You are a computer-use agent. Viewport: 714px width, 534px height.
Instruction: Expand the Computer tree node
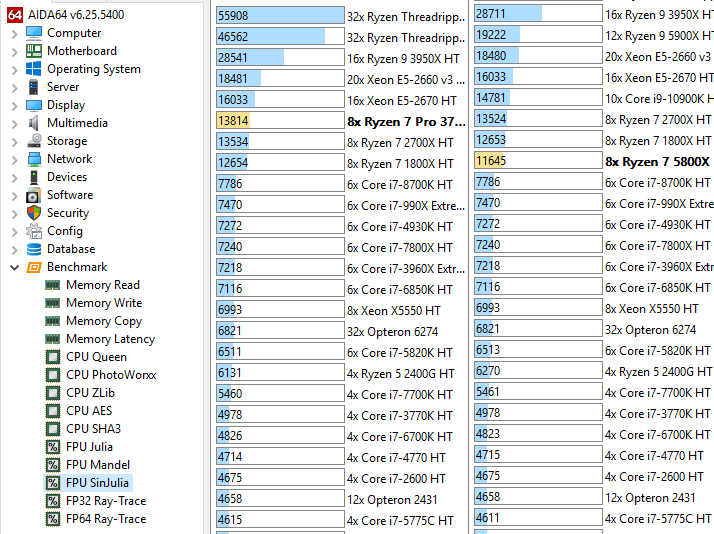pos(15,33)
